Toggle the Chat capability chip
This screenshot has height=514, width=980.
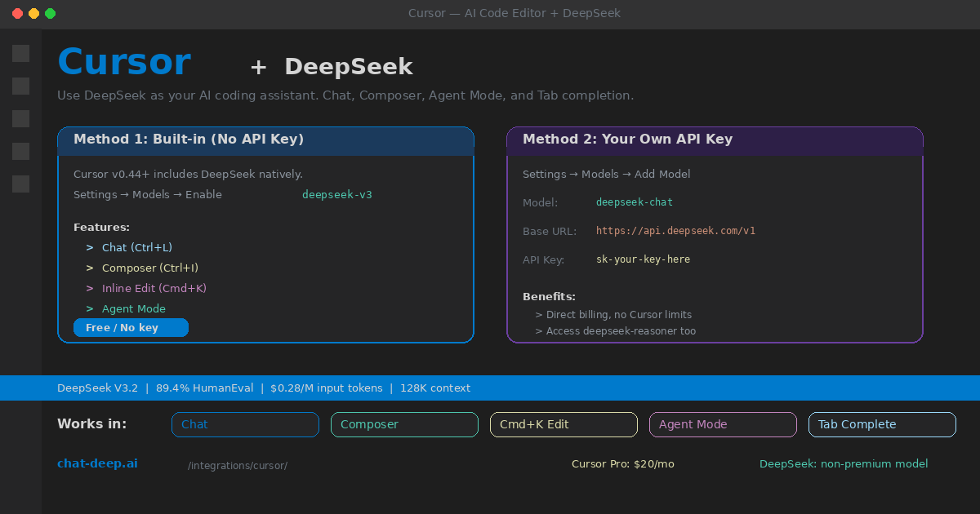[x=245, y=424]
